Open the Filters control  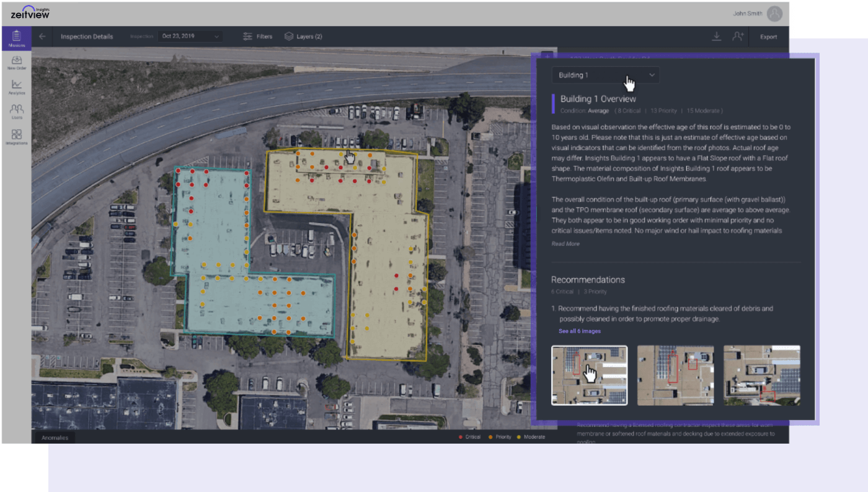point(257,37)
